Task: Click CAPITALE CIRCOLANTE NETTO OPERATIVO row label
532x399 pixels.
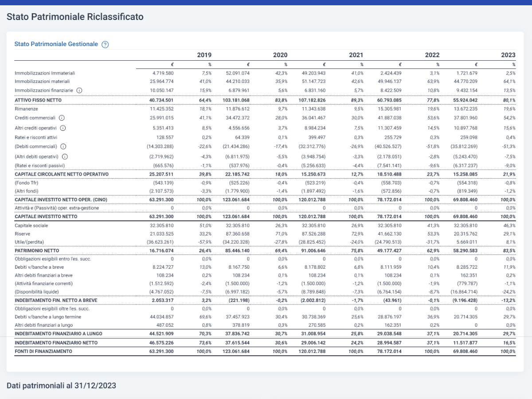Action: click(x=62, y=174)
